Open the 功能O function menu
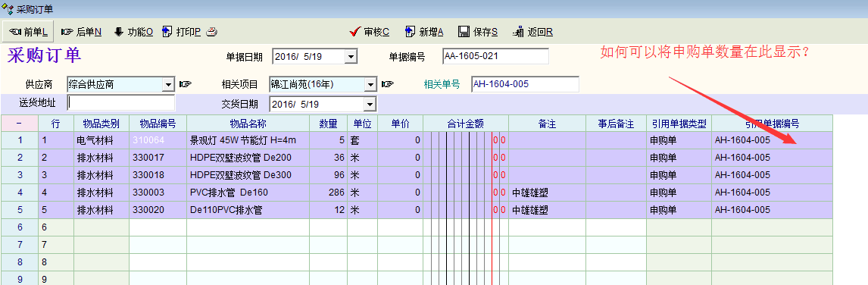 tap(133, 32)
